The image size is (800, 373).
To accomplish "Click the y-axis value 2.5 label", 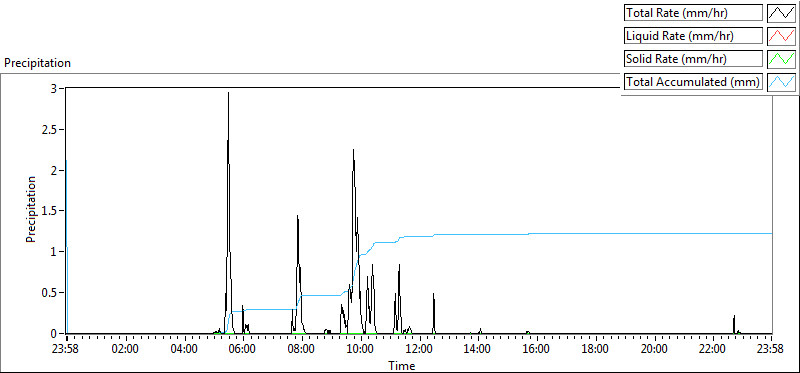I will (48, 130).
